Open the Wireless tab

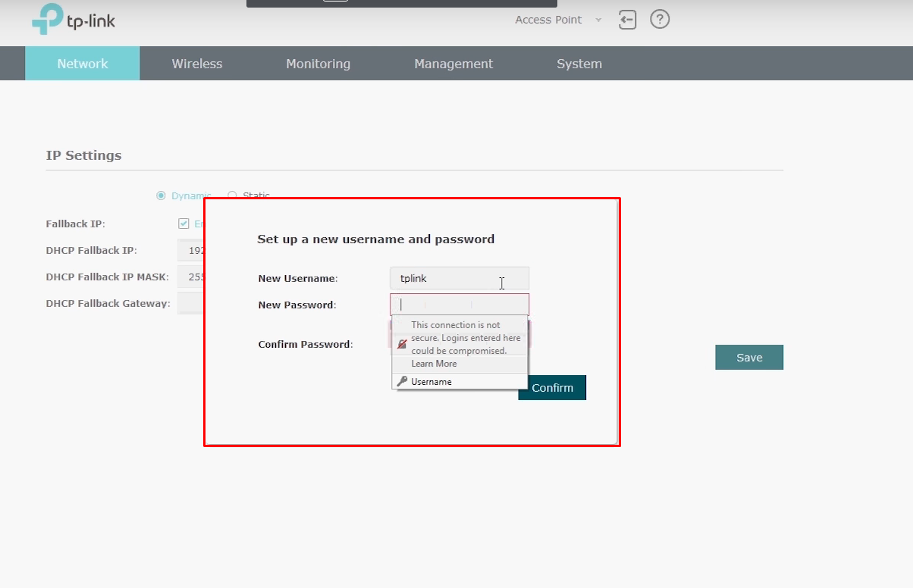pyautogui.click(x=197, y=64)
